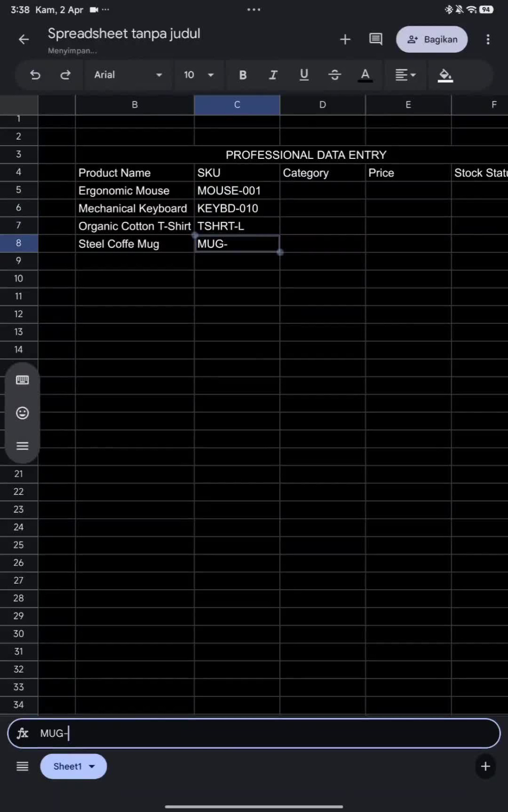
Task: Open the Arial font dropdown
Action: (128, 75)
